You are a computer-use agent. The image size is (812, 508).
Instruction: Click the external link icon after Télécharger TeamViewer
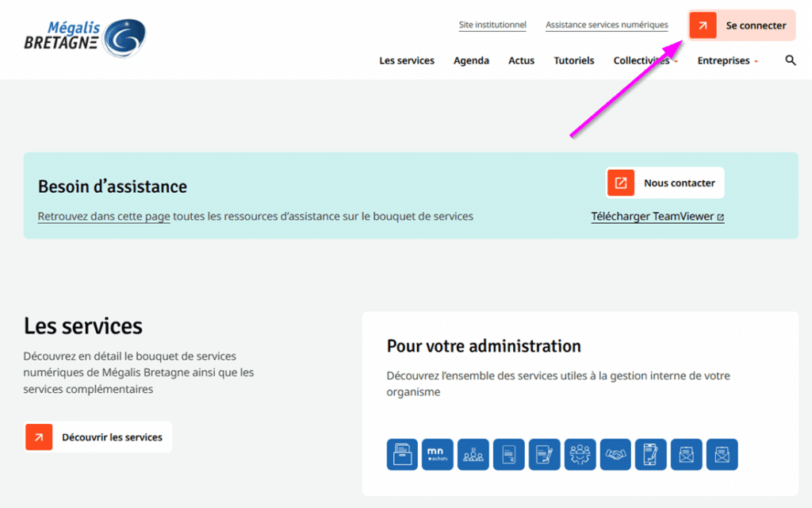(720, 217)
